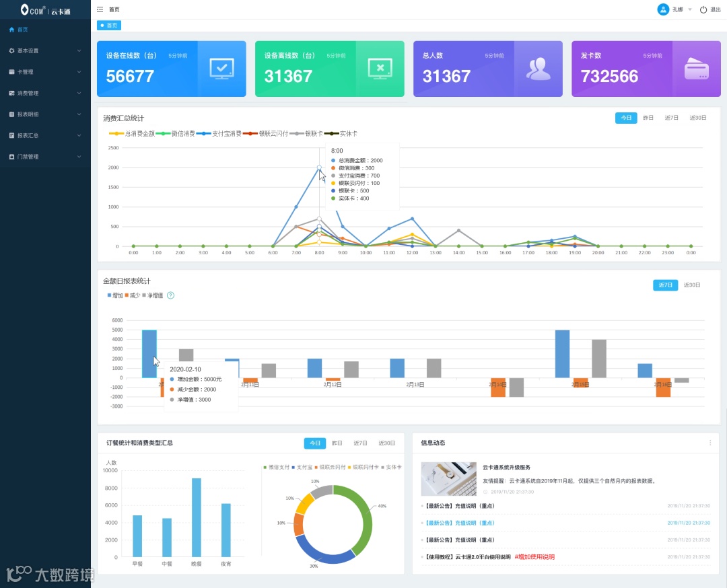Click the 门禁管理 sidebar icon
This screenshot has width=727, height=588.
tap(11, 157)
